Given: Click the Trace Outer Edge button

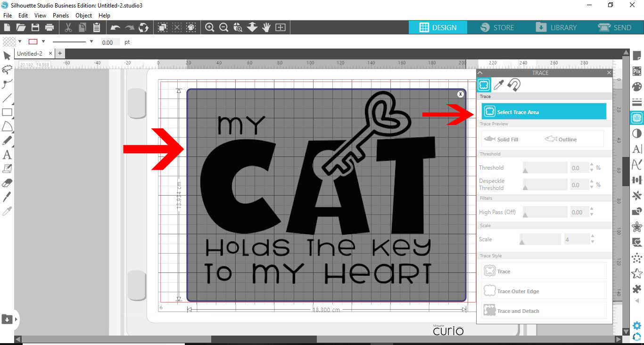Looking at the screenshot, I should (x=544, y=291).
